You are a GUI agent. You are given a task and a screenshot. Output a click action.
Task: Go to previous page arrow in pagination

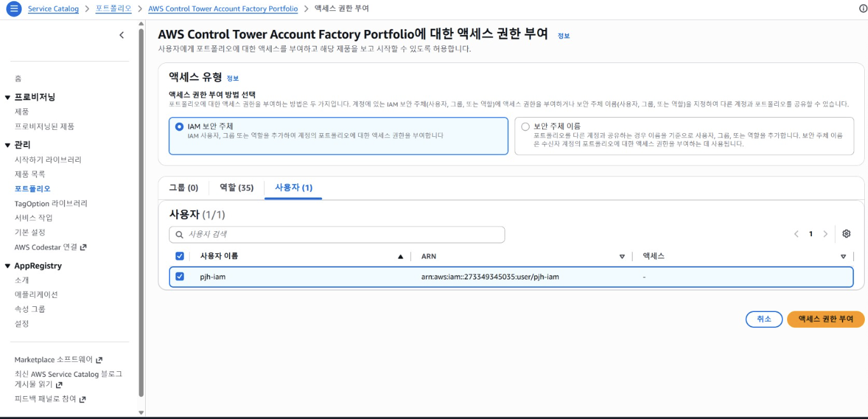(796, 234)
